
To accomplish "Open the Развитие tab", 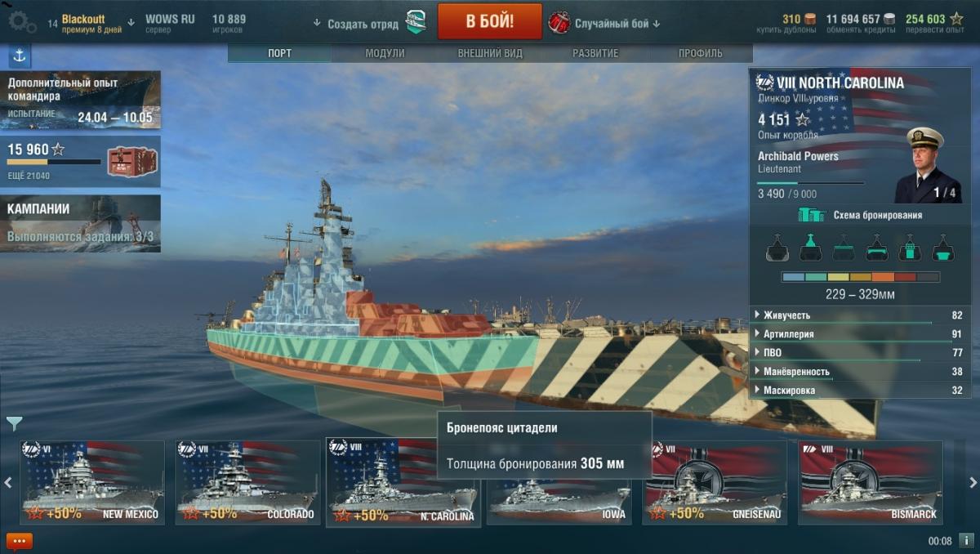I will [x=595, y=53].
